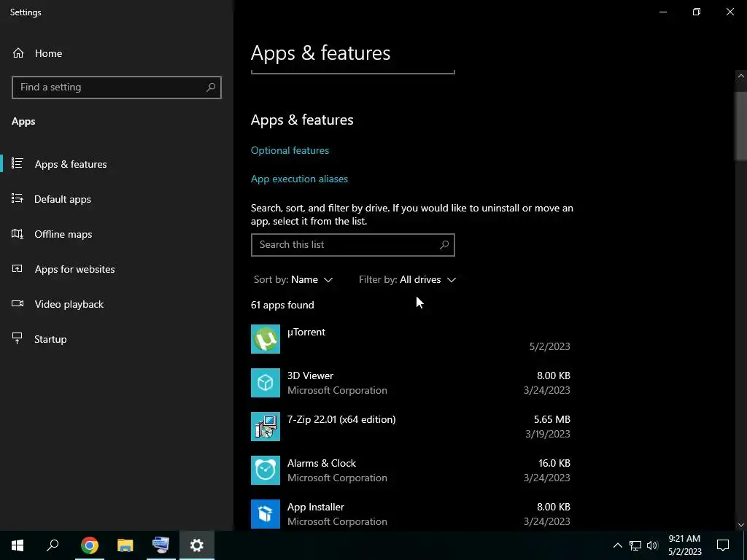Click the Find a setting field

[116, 87]
